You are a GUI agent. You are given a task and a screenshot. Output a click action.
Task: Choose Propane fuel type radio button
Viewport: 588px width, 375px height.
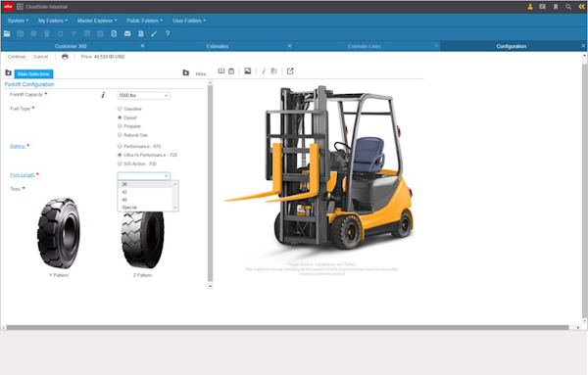(x=120, y=126)
